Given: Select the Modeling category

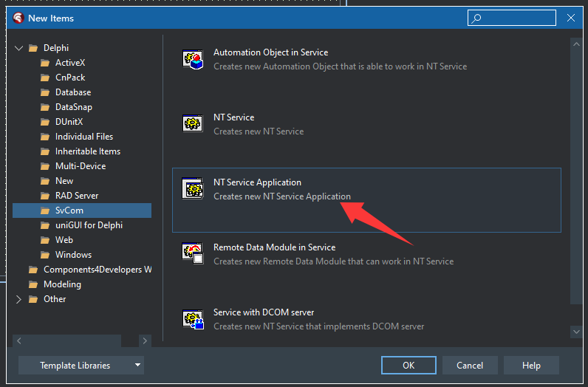Looking at the screenshot, I should (62, 284).
